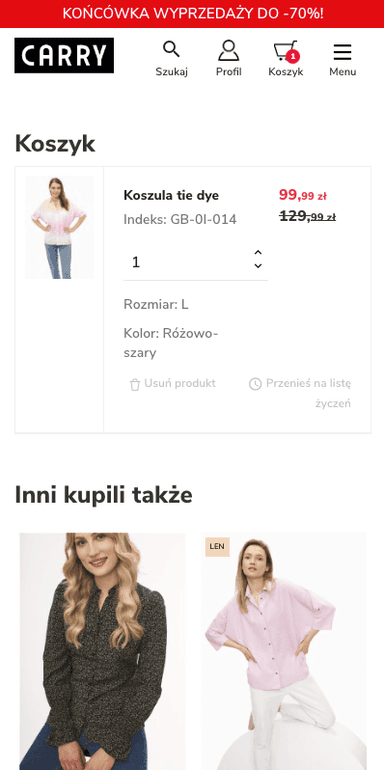Viewport: 384px width, 770px height.
Task: Open the Koszula tie dye product title
Action: [171, 195]
